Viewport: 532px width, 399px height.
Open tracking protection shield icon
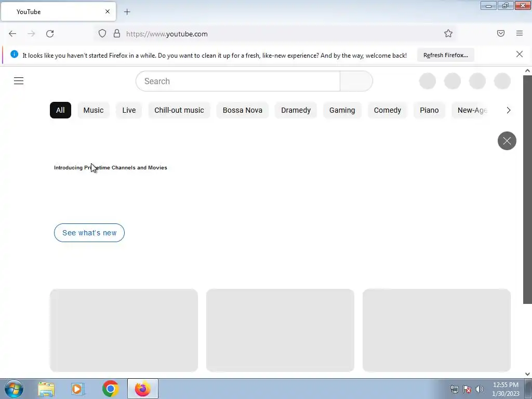(x=102, y=33)
